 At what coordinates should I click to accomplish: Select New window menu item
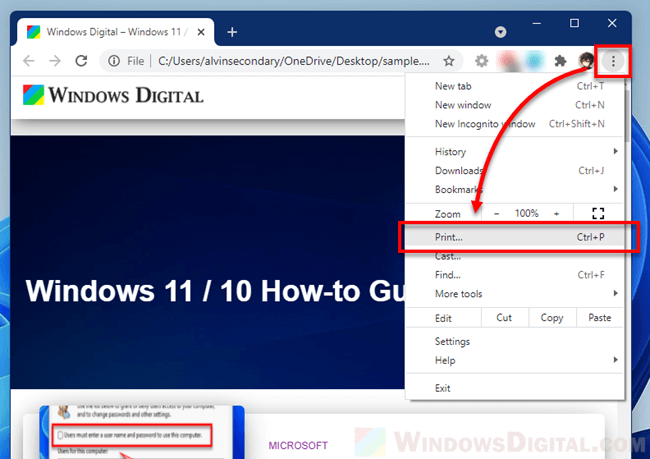514,105
